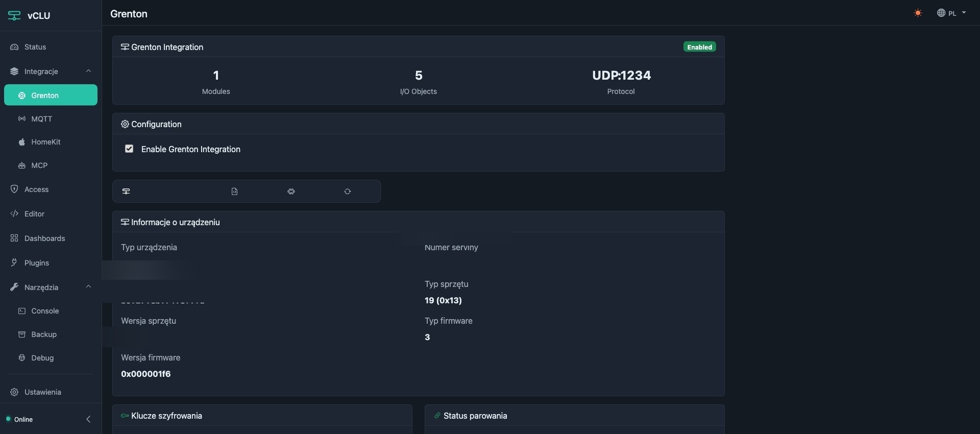Click firmware version 0x000001f6
Screen dimensions: 980x434
(146, 374)
